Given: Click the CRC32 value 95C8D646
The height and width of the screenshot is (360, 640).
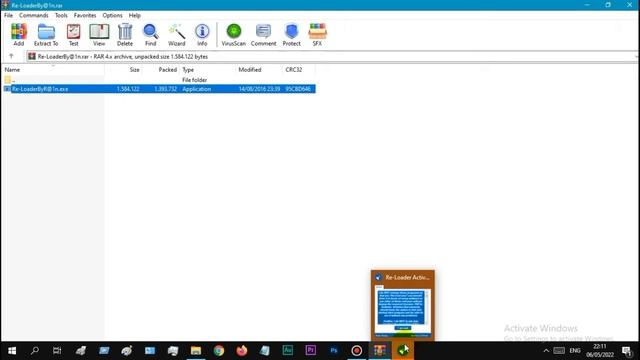Looking at the screenshot, I should 298,89.
